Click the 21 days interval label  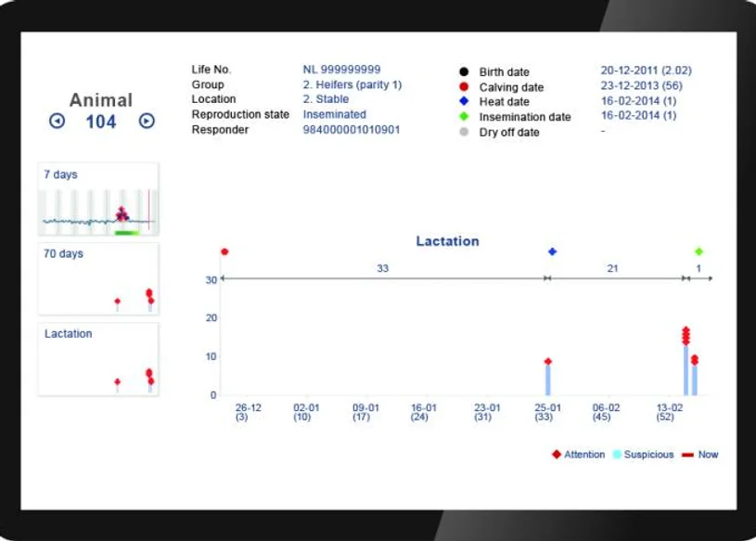(612, 268)
